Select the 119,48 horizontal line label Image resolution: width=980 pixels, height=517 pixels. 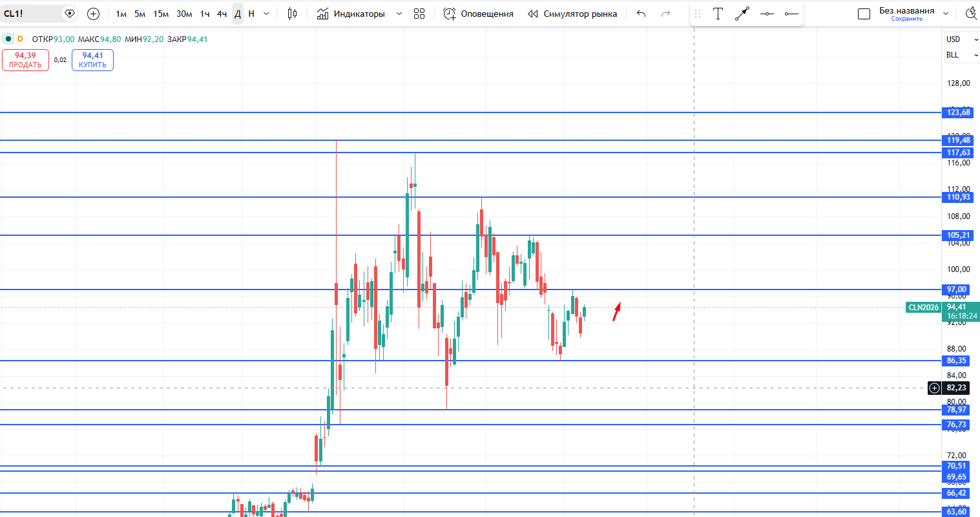pyautogui.click(x=957, y=140)
